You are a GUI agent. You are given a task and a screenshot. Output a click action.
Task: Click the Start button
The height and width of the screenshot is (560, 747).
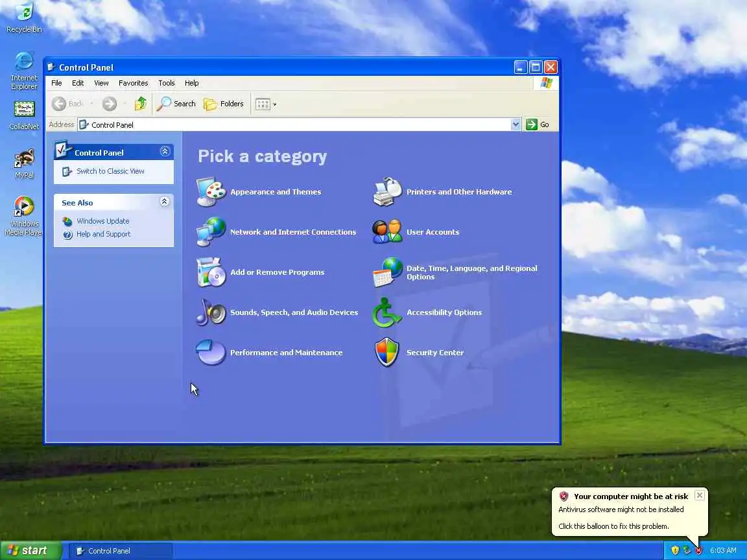(30, 550)
